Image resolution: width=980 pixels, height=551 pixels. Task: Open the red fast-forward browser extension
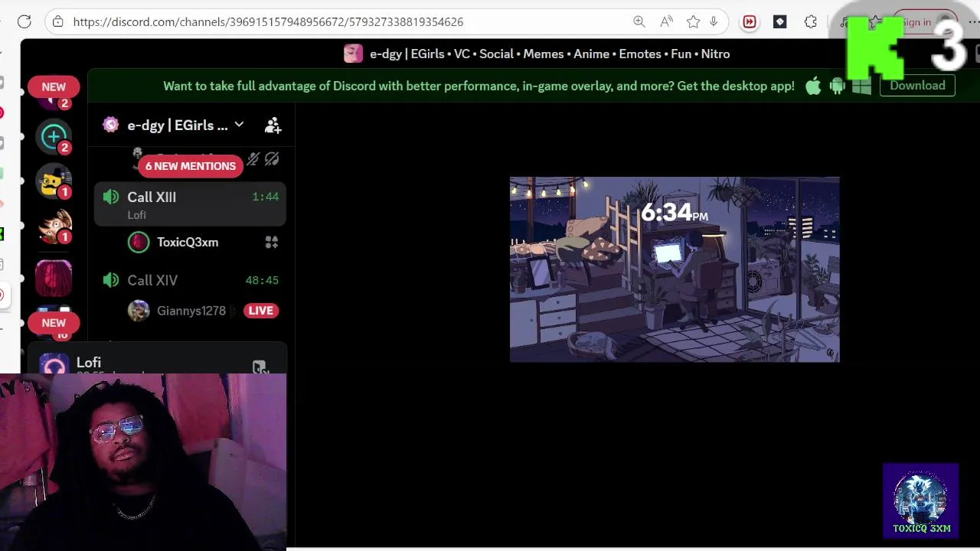(x=750, y=22)
